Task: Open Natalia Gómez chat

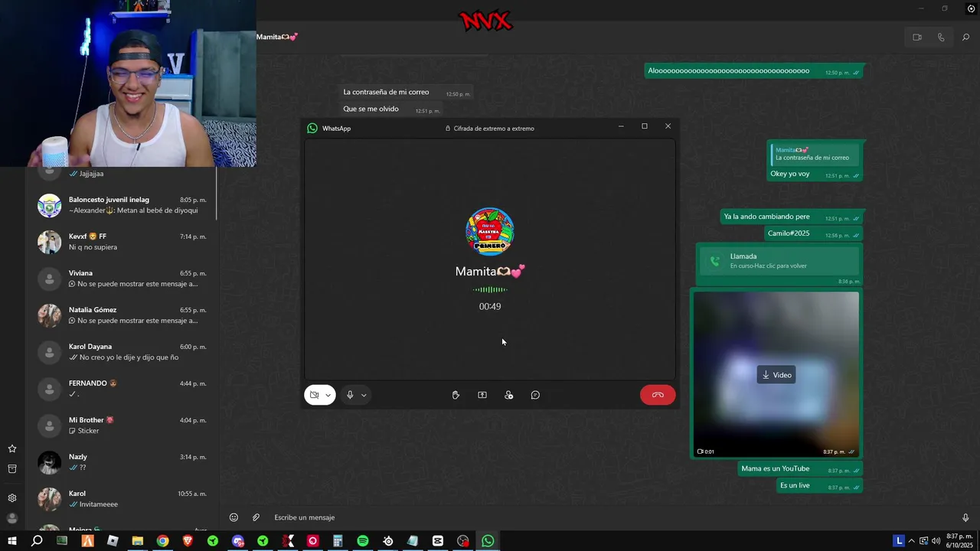Action: tap(122, 315)
